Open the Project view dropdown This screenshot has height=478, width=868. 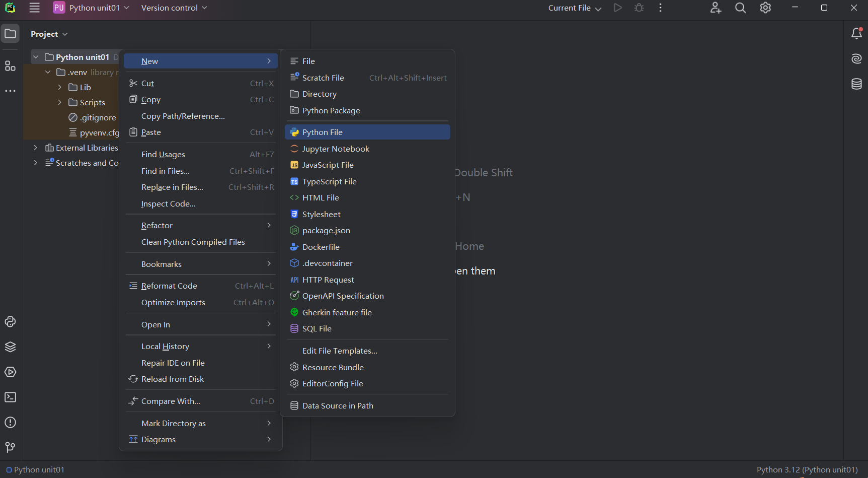49,34
